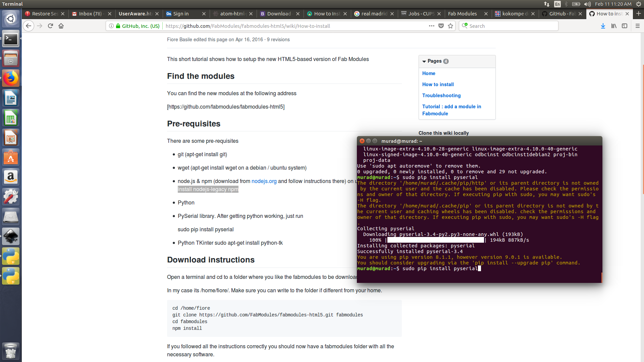The width and height of the screenshot is (644, 362).
Task: Open the Trash in the launcher
Action: [x=11, y=351]
